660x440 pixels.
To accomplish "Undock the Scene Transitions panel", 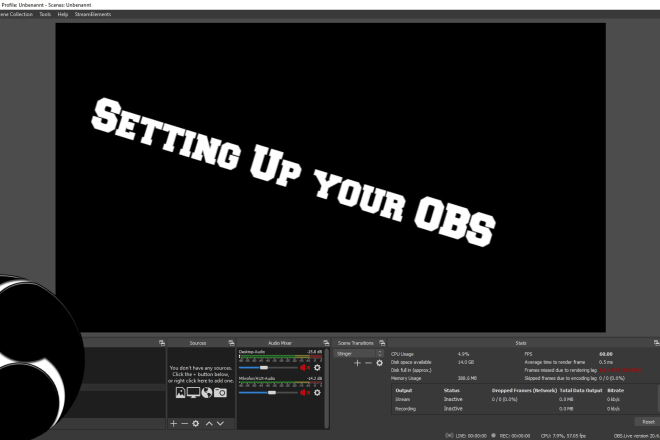I will click(x=382, y=343).
